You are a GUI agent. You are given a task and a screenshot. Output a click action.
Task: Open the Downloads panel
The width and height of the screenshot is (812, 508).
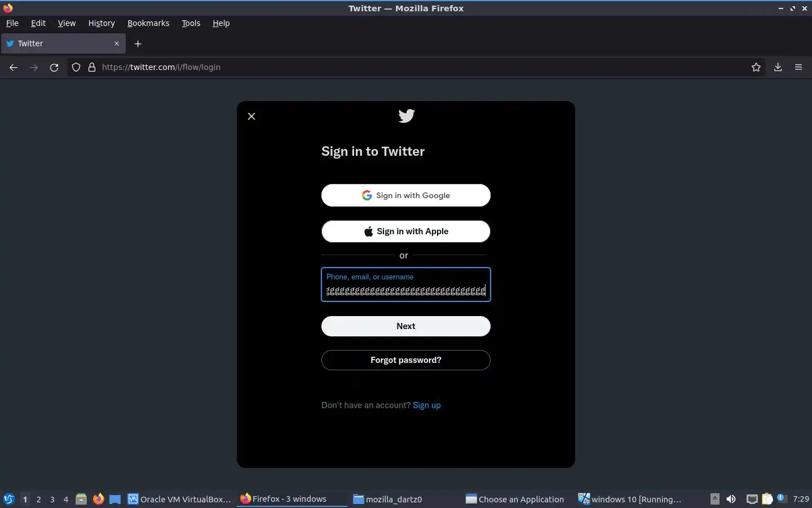(778, 67)
